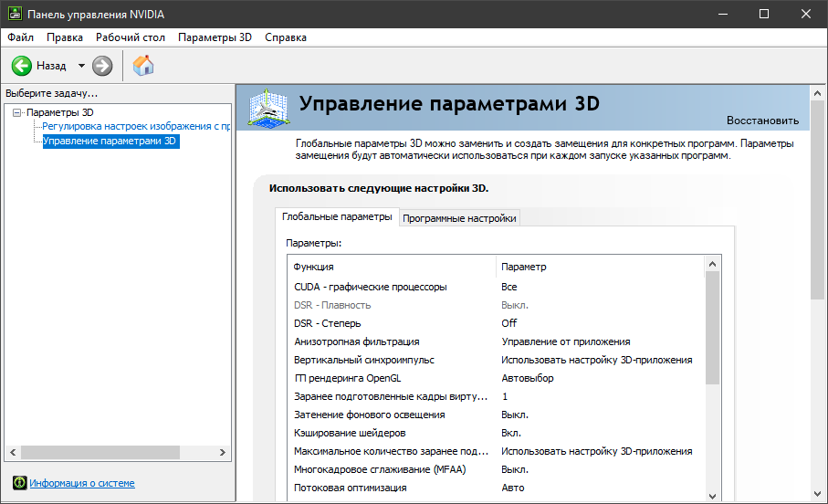The width and height of the screenshot is (828, 504).
Task: Click the task tree horizontal scrollbar thumb
Action: tap(100, 452)
